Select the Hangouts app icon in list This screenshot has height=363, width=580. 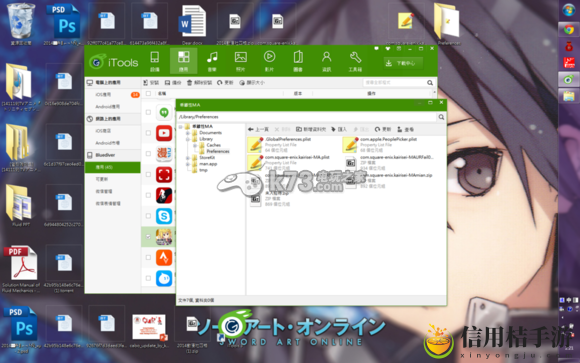pyautogui.click(x=164, y=112)
